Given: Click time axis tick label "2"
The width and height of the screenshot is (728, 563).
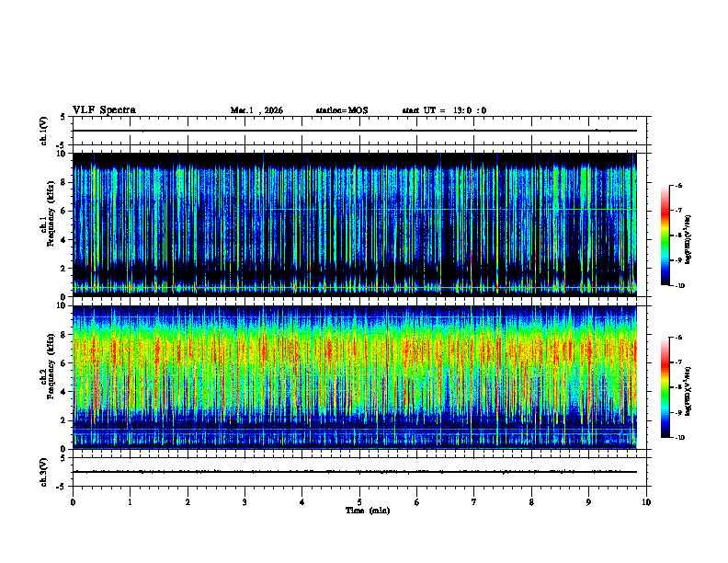Looking at the screenshot, I should tap(188, 502).
